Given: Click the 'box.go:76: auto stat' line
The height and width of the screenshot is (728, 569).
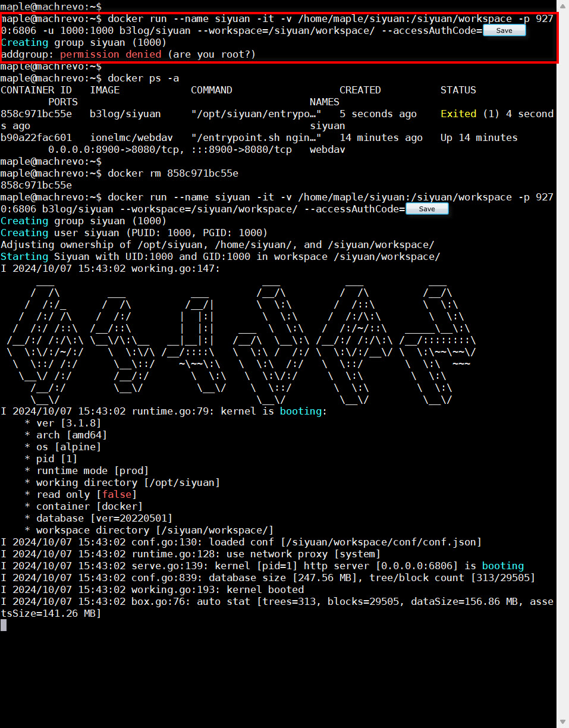Looking at the screenshot, I should click(277, 607).
